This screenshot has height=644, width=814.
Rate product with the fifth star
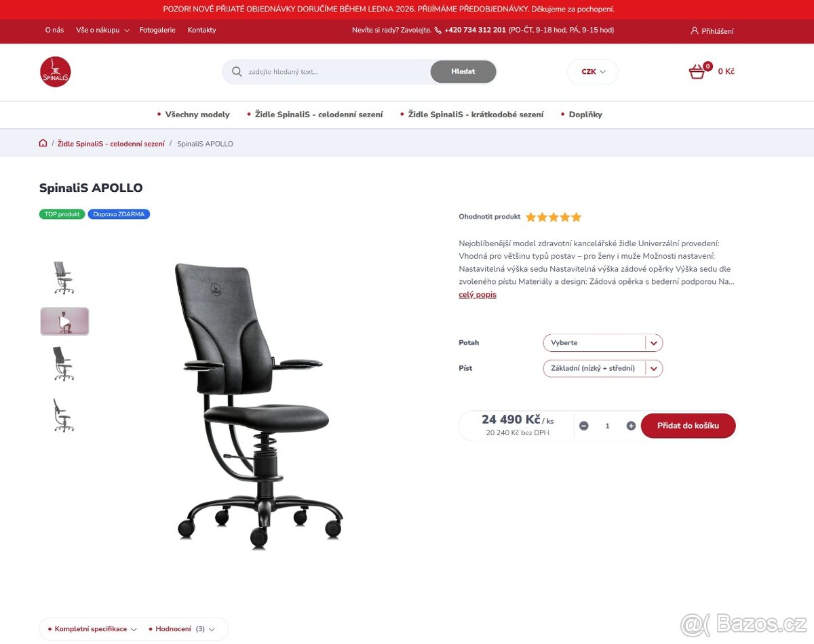(x=577, y=217)
